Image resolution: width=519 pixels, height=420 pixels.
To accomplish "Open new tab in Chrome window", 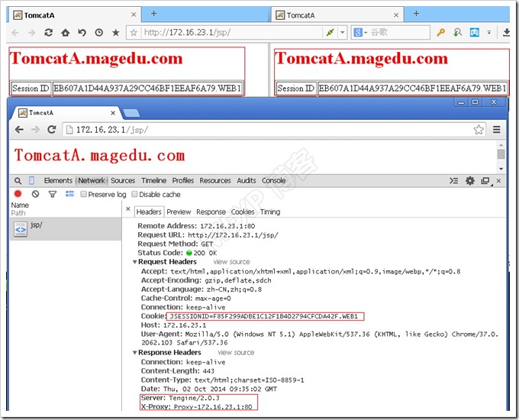I will [131, 114].
